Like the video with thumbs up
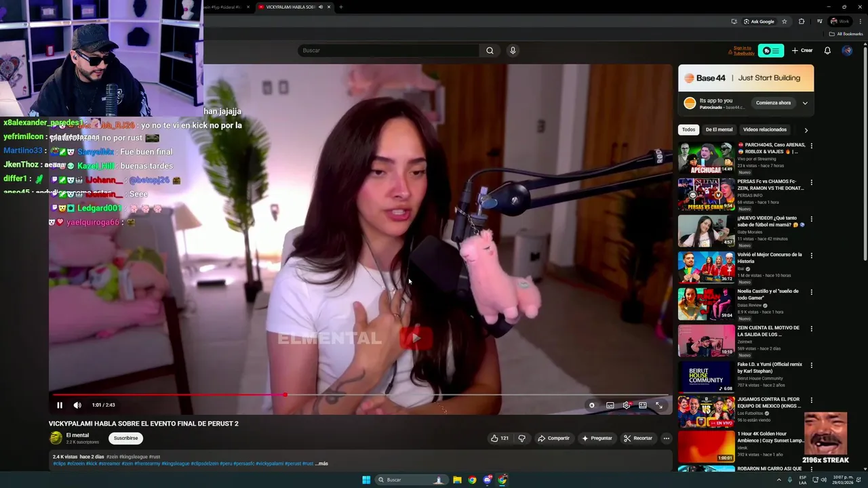The image size is (868, 488). click(x=500, y=439)
